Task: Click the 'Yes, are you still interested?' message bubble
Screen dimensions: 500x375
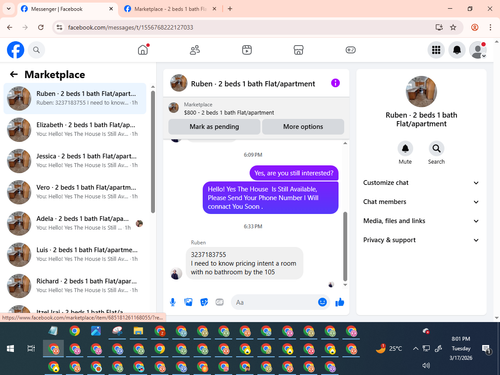Action: (x=294, y=173)
